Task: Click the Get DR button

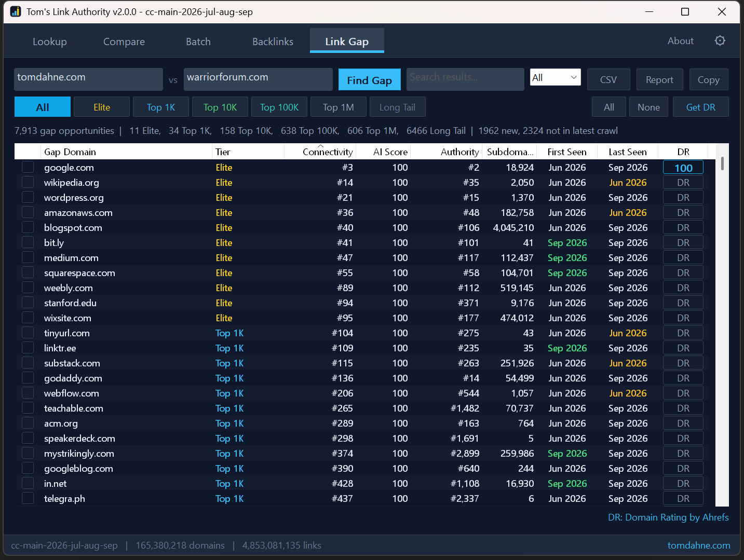Action: (701, 107)
